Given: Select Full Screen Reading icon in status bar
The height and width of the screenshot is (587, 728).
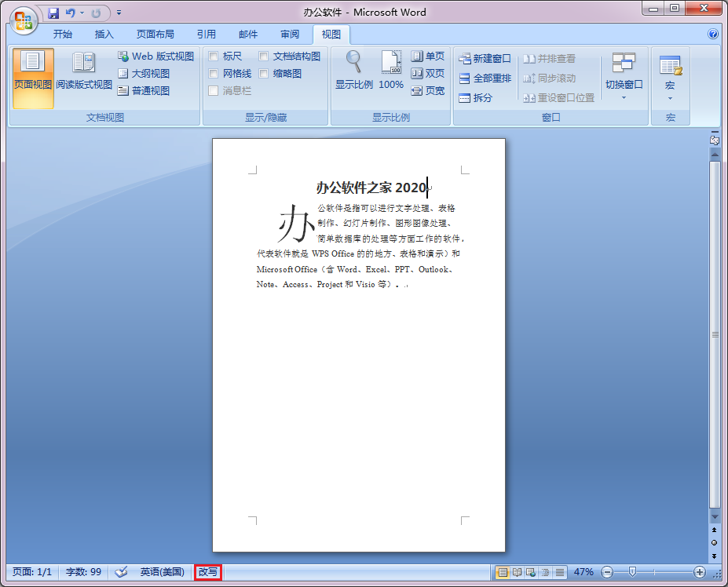Looking at the screenshot, I should click(518, 572).
